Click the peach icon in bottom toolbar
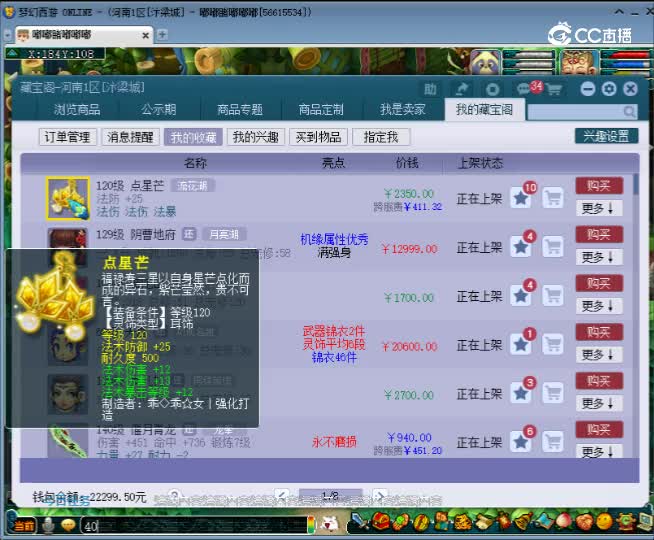 [563, 521]
